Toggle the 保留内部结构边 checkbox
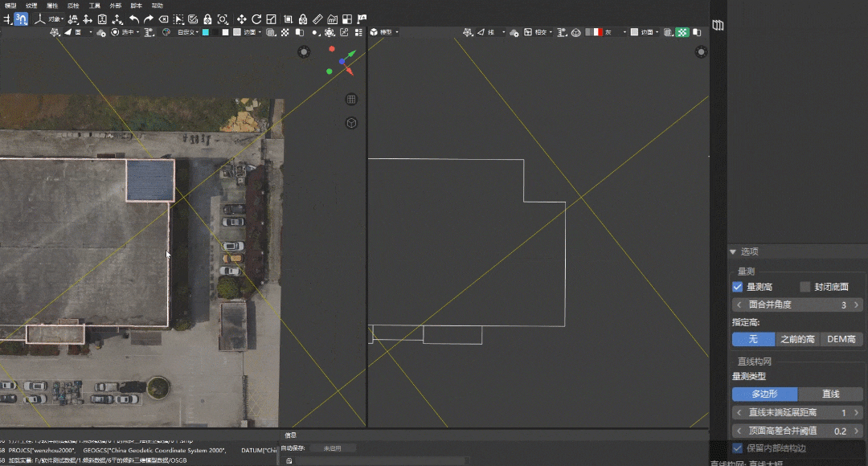868x466 pixels. 738,448
